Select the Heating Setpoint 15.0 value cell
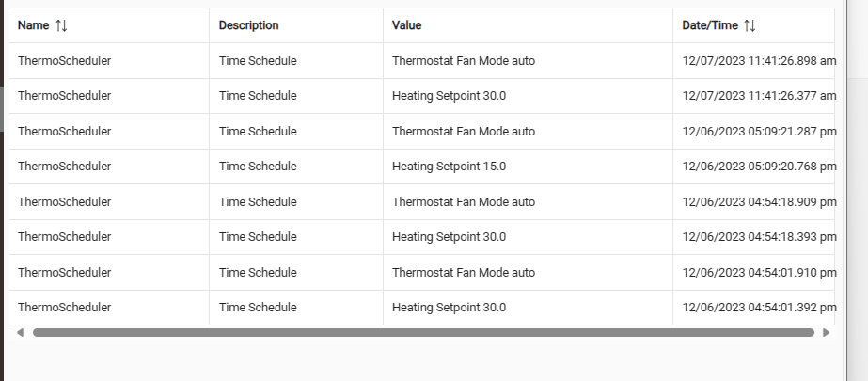Image resolution: width=868 pixels, height=381 pixels. pyautogui.click(x=529, y=167)
